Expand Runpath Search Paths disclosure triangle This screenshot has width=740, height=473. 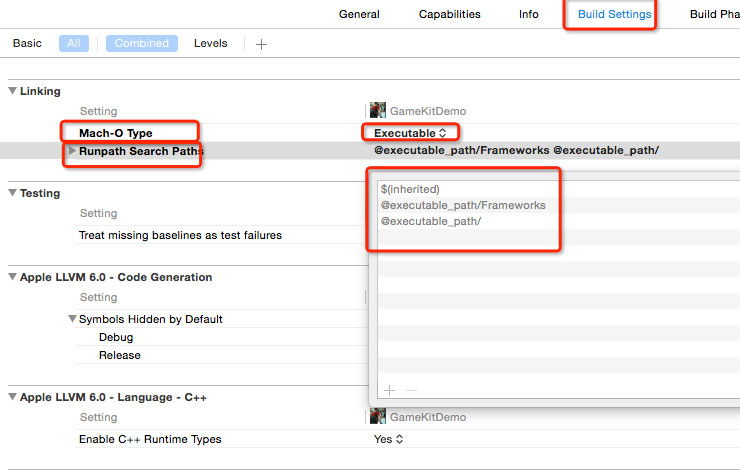point(70,151)
